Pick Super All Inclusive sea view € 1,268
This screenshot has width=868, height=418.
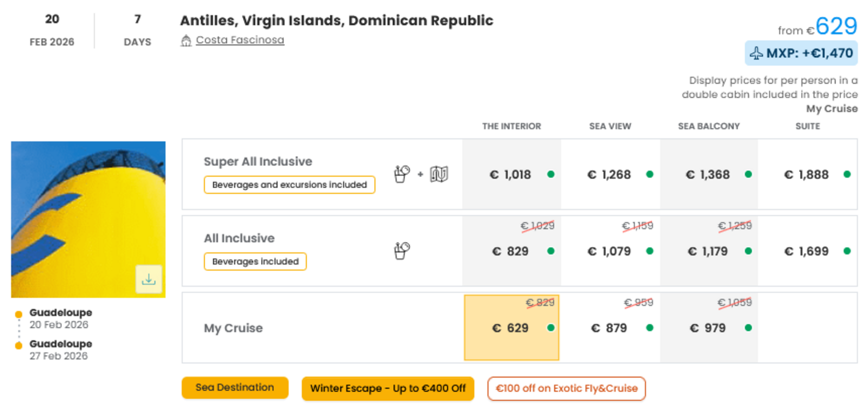click(x=610, y=175)
